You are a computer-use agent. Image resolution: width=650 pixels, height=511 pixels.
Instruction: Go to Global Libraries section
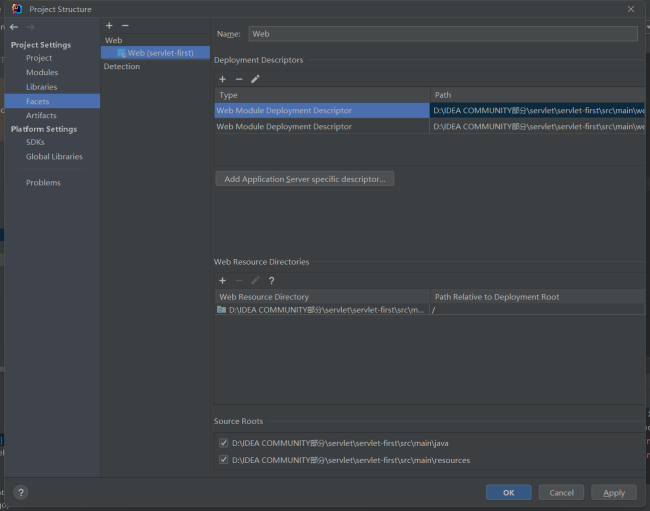(x=54, y=156)
